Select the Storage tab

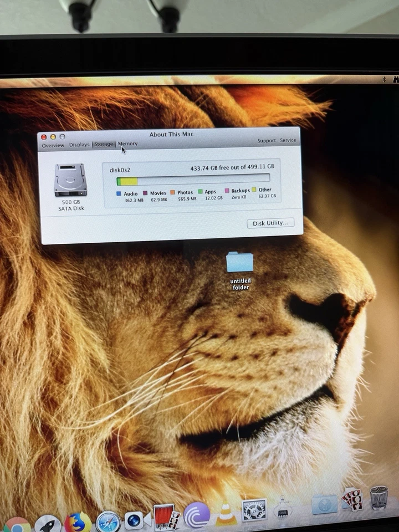click(104, 144)
